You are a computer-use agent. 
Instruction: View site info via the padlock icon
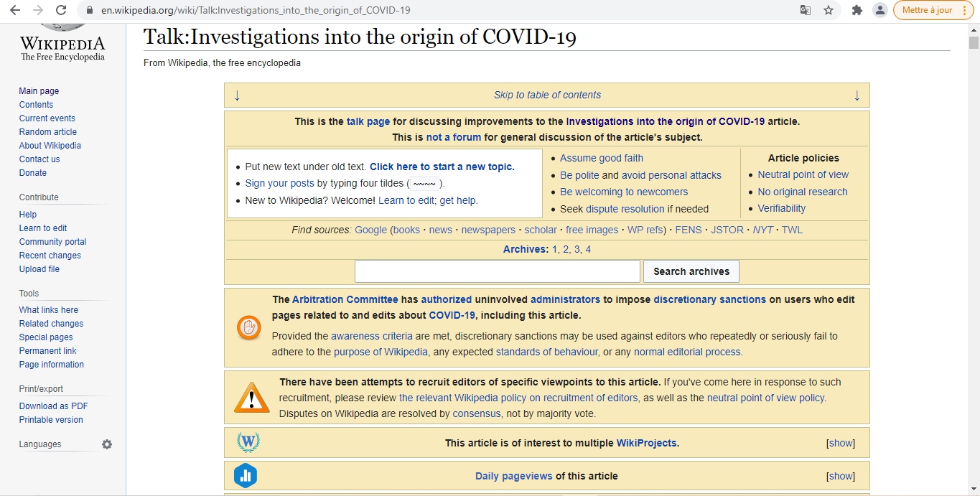coord(90,11)
